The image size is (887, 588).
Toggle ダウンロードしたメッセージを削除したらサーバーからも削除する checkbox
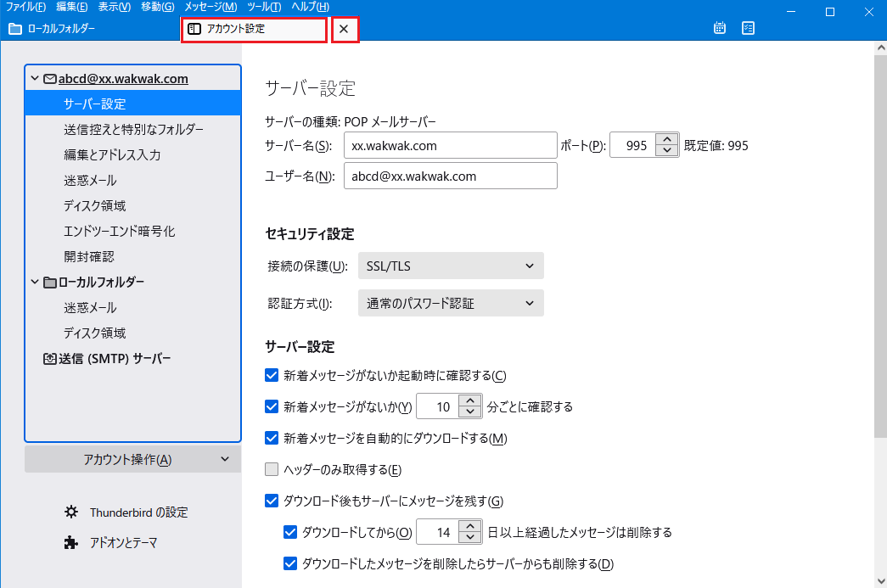pyautogui.click(x=290, y=563)
